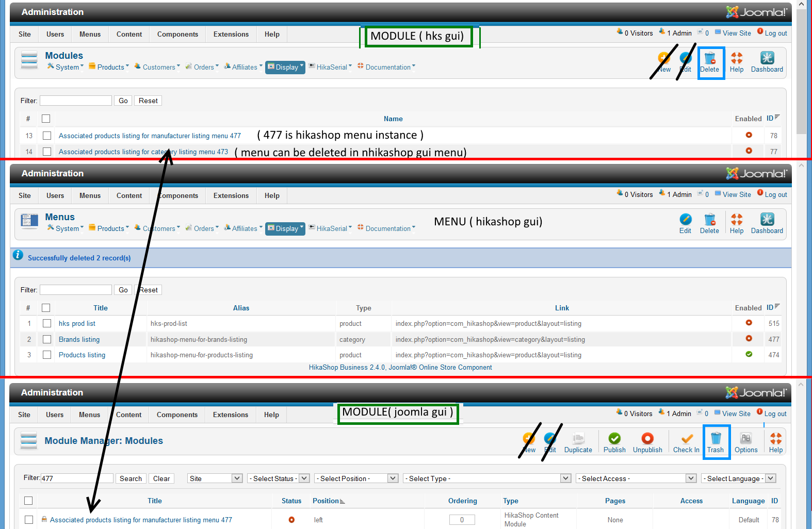Image resolution: width=812 pixels, height=529 pixels.
Task: Open the Brands listing menu link
Action: coord(79,339)
